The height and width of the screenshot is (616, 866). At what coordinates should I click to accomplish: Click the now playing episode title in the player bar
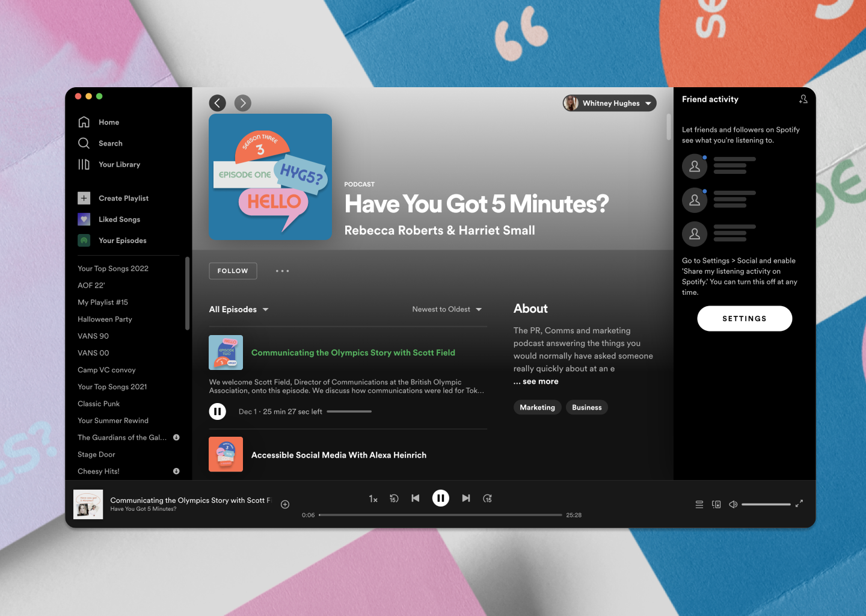point(191,500)
